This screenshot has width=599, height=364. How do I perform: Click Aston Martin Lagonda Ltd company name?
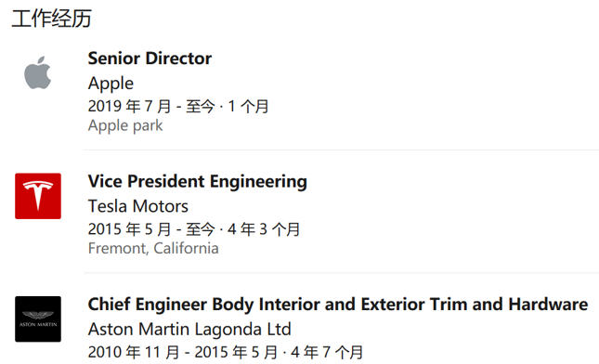189,330
